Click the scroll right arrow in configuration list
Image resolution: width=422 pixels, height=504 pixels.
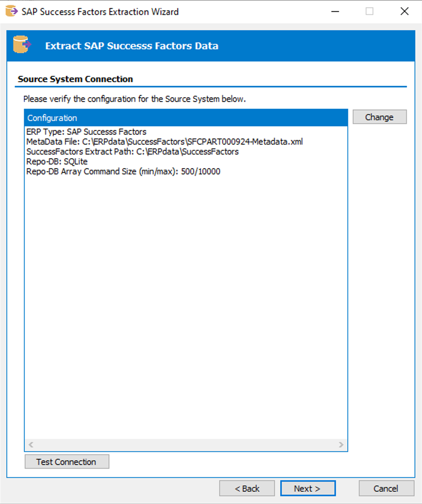tap(341, 445)
